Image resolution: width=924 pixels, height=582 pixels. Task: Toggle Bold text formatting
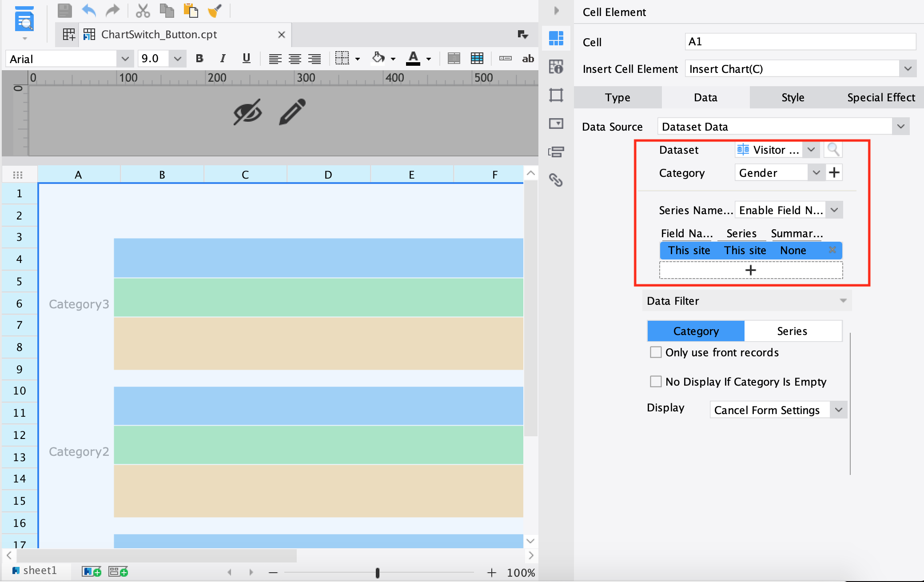199,59
